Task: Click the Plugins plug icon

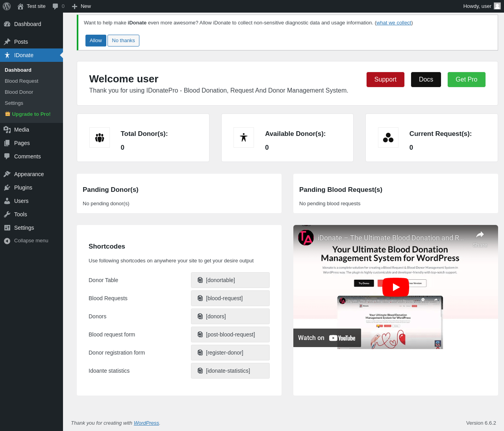Action: click(7, 188)
